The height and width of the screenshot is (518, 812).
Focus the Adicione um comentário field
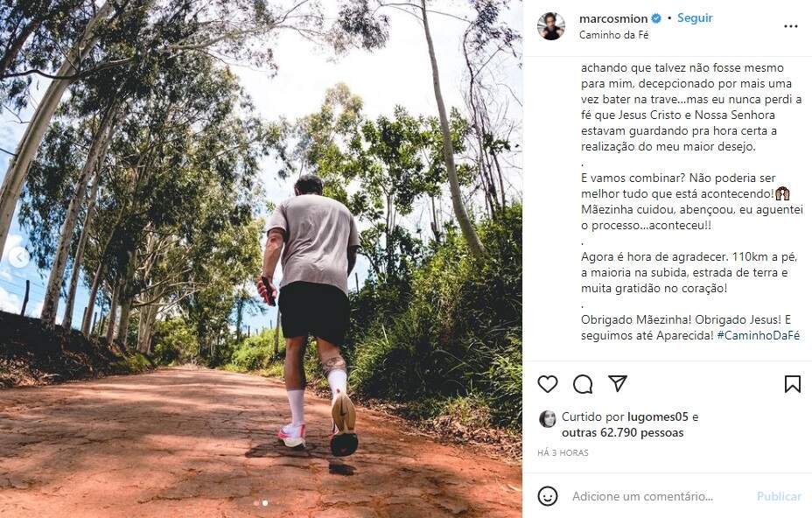(642, 496)
